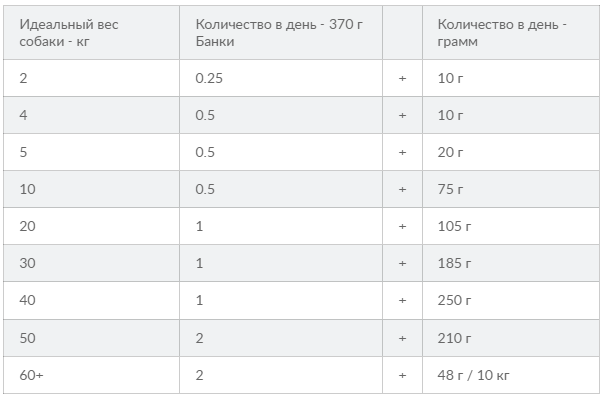Click the weight value 20 cell

click(91, 226)
